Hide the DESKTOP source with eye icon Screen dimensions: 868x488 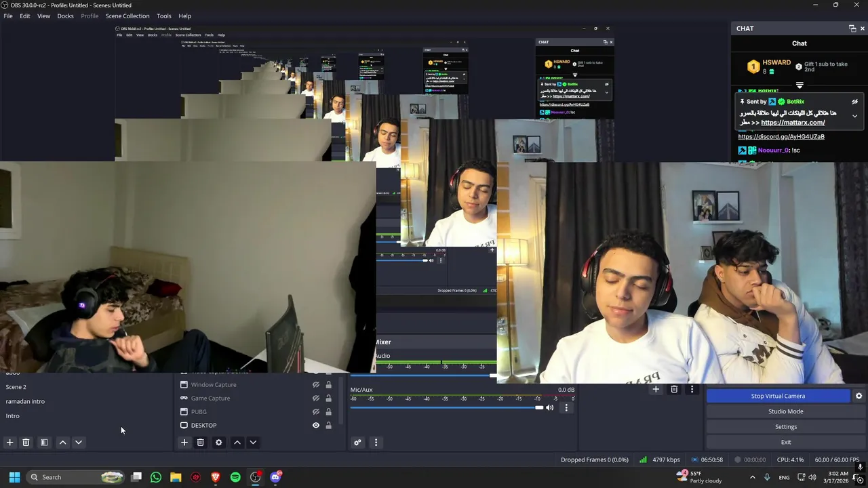point(315,425)
